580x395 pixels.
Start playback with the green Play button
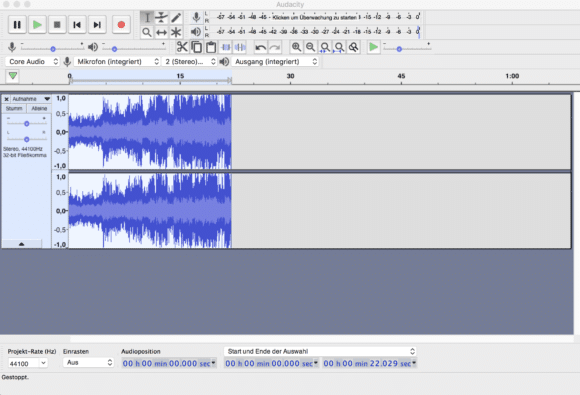(x=37, y=25)
